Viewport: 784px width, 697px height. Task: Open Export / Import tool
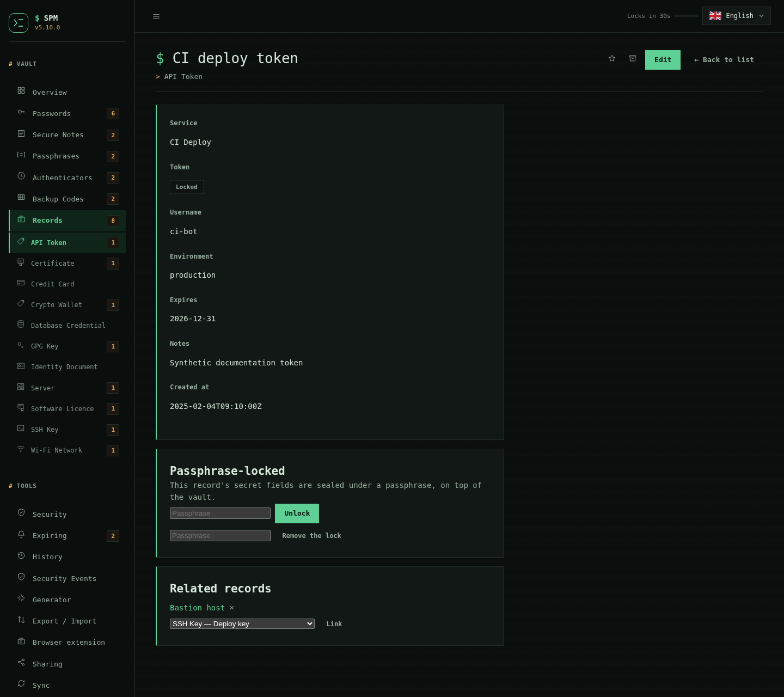[x=68, y=621]
